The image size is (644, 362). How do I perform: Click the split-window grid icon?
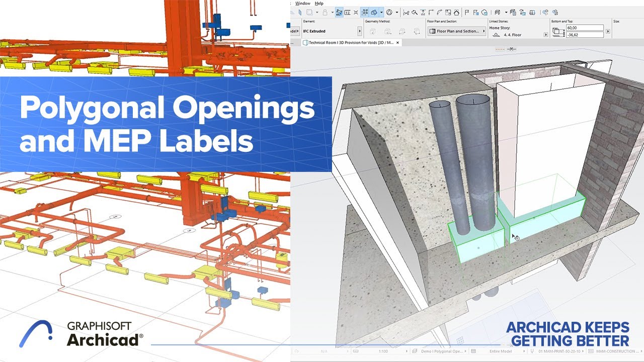[532, 12]
